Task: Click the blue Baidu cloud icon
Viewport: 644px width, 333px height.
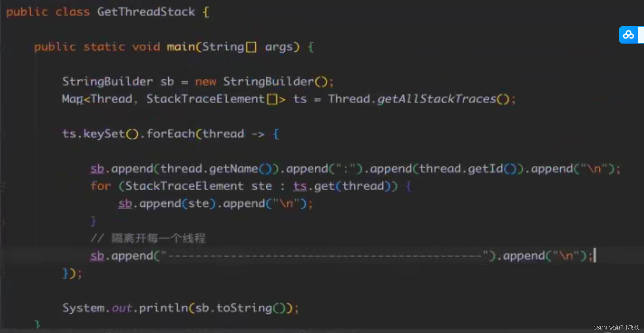Action: (629, 35)
